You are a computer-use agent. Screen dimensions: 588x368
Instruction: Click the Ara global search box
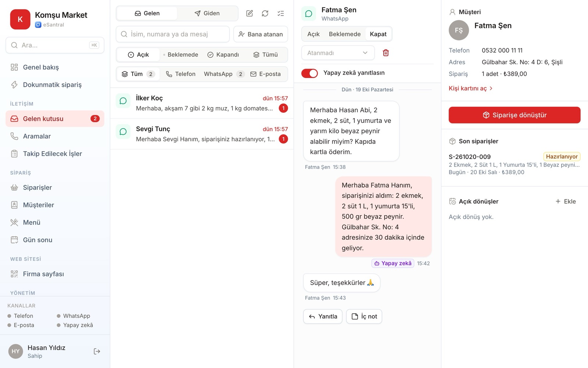click(x=55, y=45)
